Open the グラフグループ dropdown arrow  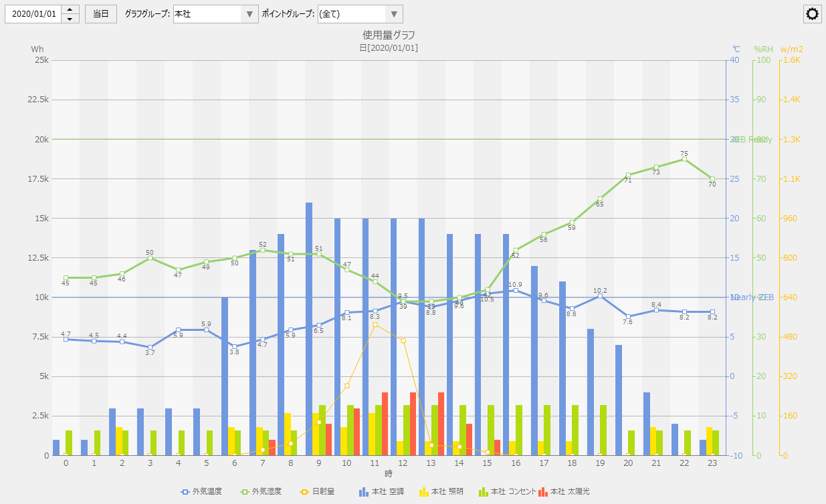point(249,14)
